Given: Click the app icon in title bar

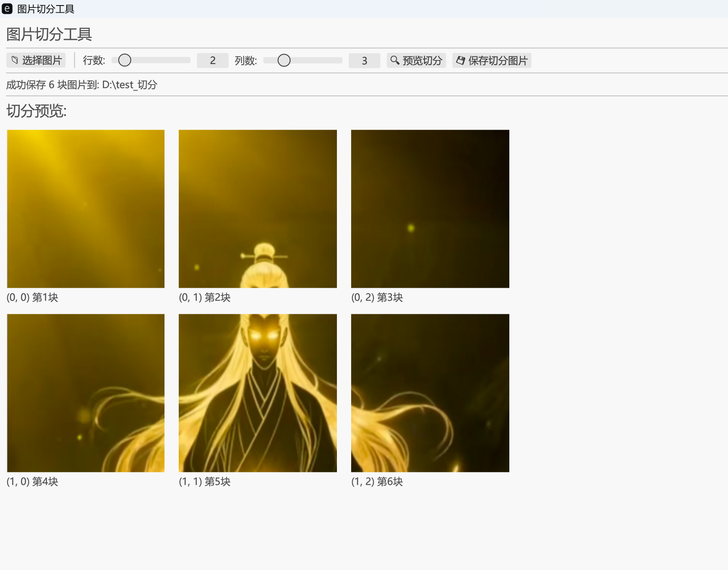Looking at the screenshot, I should tap(7, 9).
